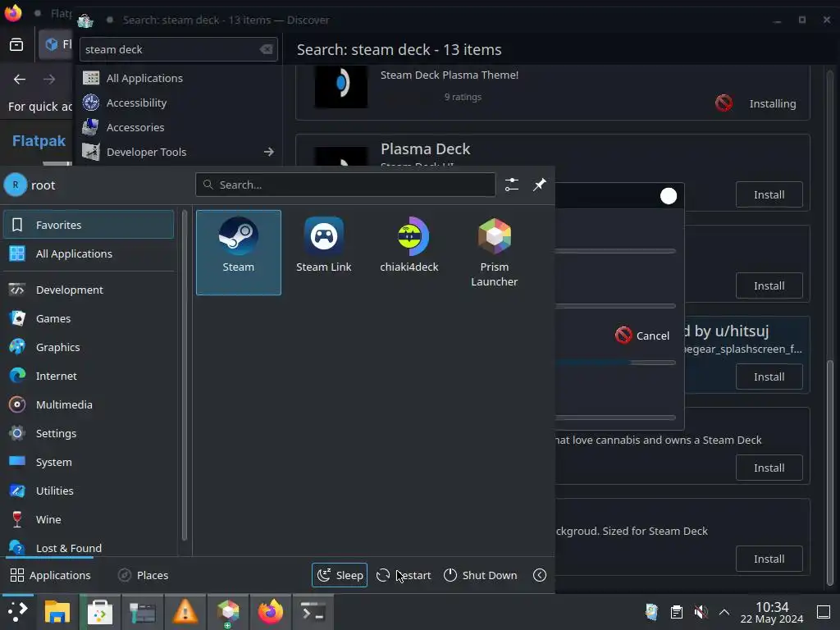This screenshot has height=630, width=840.
Task: Open the clipboard tray icon
Action: tap(677, 612)
